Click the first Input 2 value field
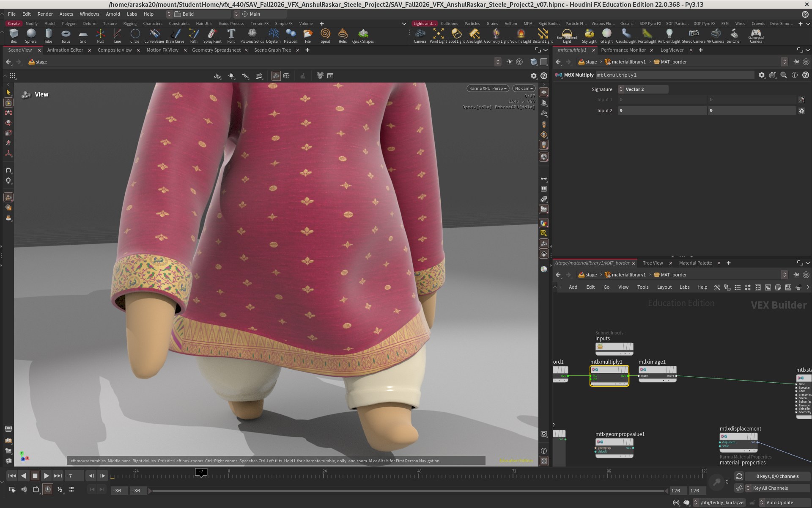Image resolution: width=812 pixels, height=508 pixels. (x=662, y=110)
